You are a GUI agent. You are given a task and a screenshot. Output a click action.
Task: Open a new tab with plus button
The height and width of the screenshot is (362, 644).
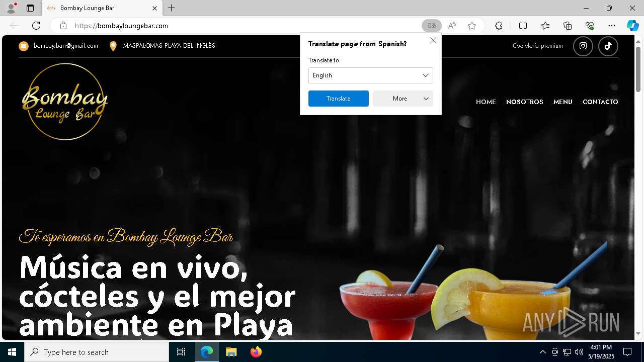click(172, 8)
